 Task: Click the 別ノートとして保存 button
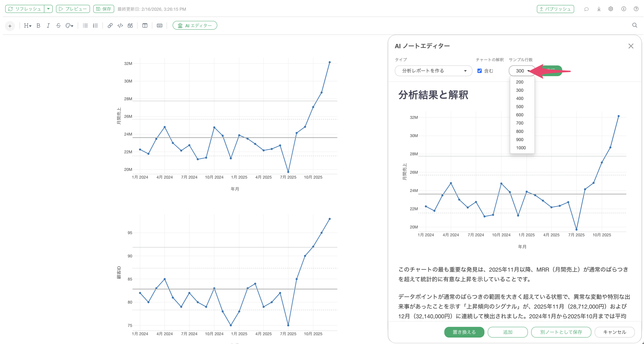(561, 332)
